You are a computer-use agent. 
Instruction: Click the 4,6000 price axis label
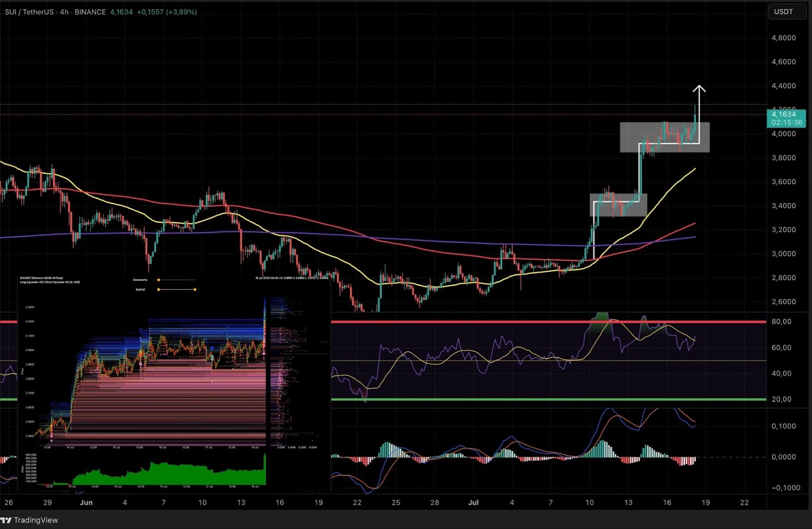784,61
